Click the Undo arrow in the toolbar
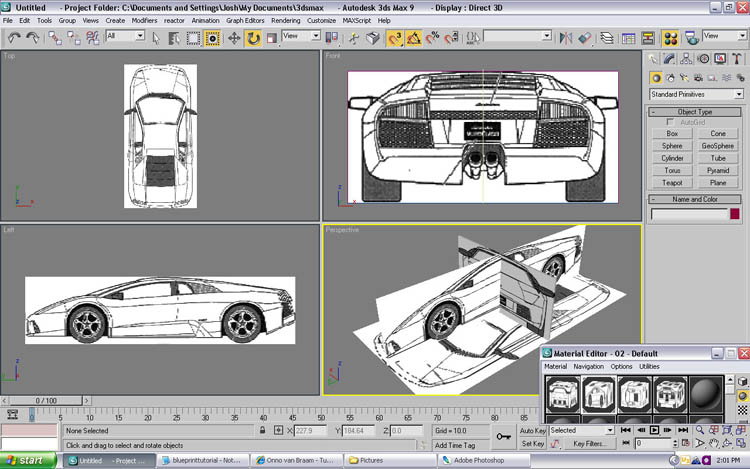750x469 pixels. click(14, 37)
